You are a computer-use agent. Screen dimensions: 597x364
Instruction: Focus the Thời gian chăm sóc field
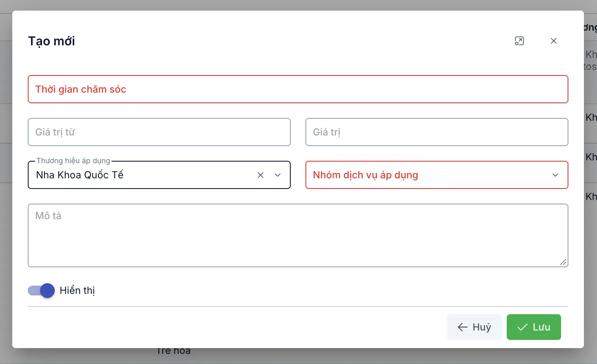298,89
